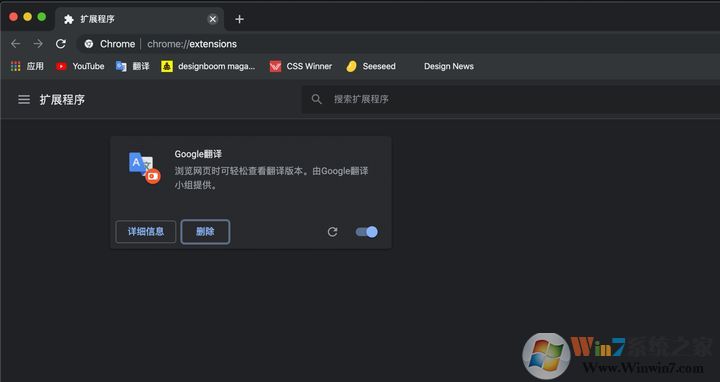The width and height of the screenshot is (720, 382).
Task: Open the Design News bookmark
Action: click(449, 66)
